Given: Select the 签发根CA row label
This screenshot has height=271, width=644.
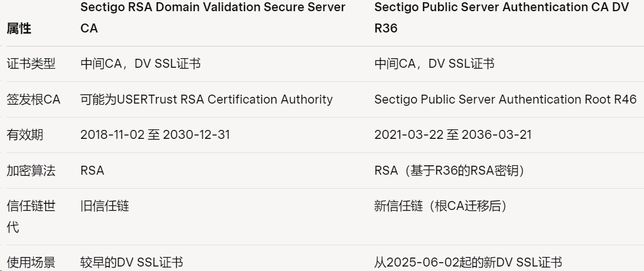Looking at the screenshot, I should click(x=33, y=100).
